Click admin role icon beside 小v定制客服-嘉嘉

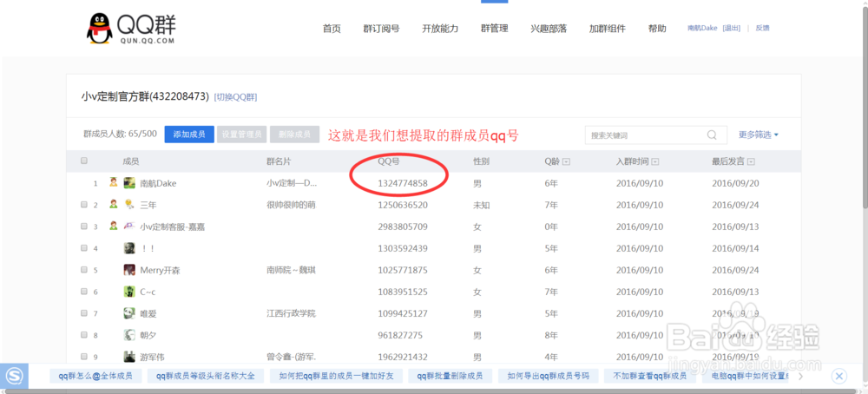click(114, 227)
